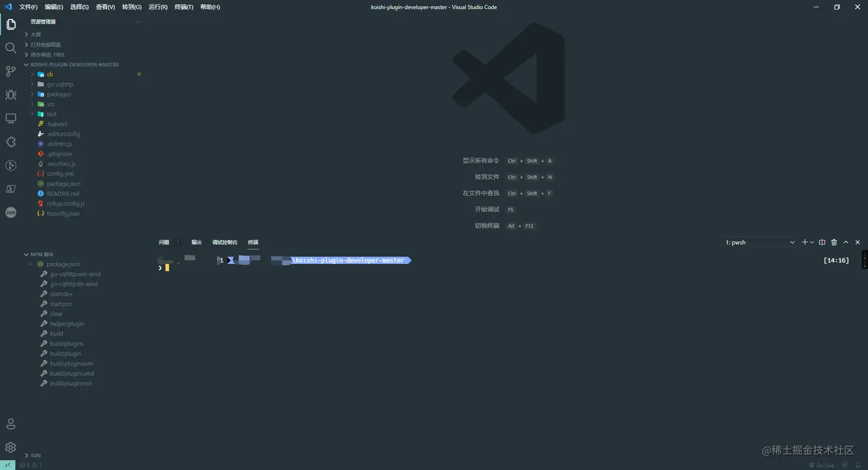868x470 pixels.
Task: Open the 选择(S) menu
Action: (79, 7)
